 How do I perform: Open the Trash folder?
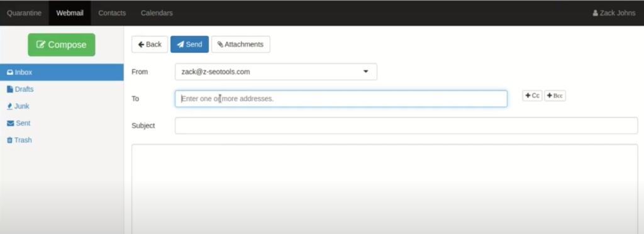pos(62,140)
